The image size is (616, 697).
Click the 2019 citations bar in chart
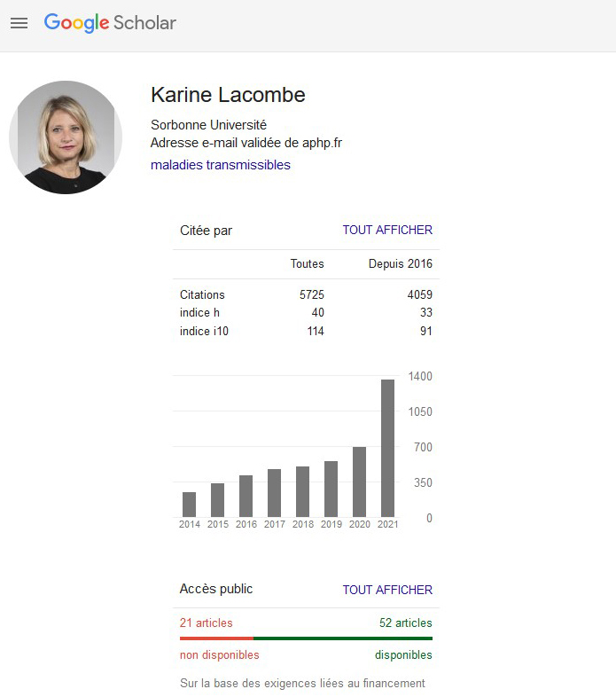click(x=331, y=489)
